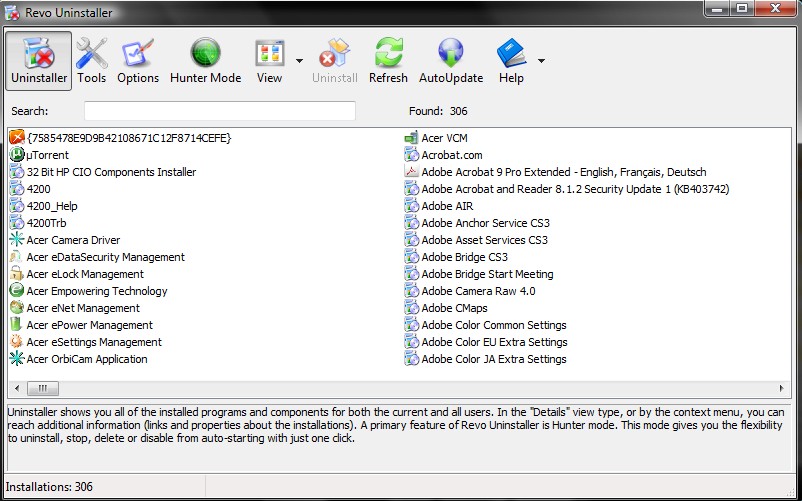The image size is (802, 501).
Task: Open the Uninstaller toolbar button
Action: [39, 61]
